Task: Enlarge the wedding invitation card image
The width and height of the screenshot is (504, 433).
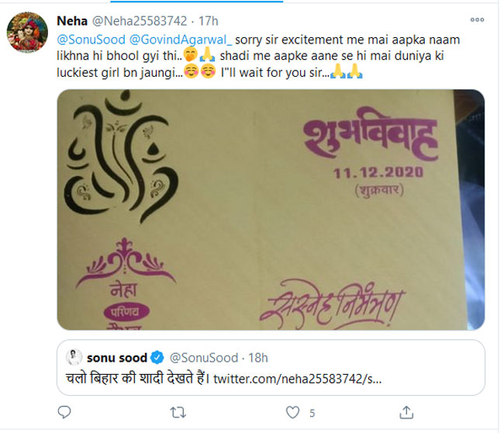Action: coord(271,210)
